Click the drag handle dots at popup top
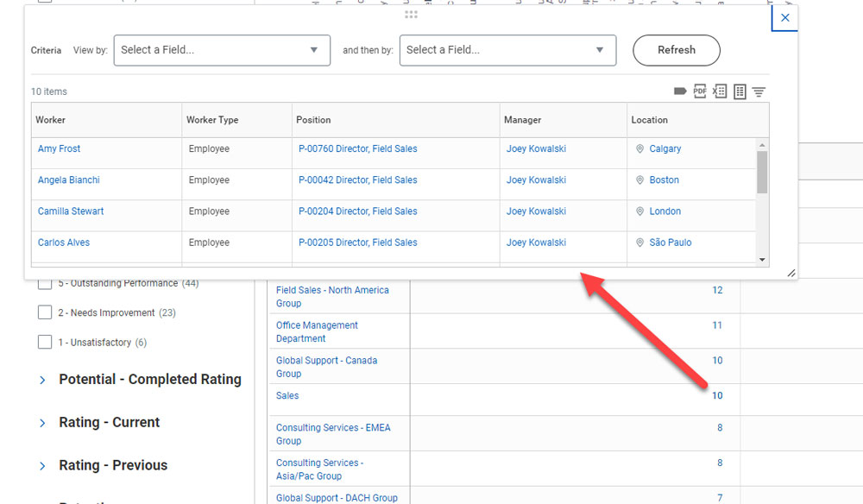Viewport: 863px width, 504px height. click(x=411, y=15)
